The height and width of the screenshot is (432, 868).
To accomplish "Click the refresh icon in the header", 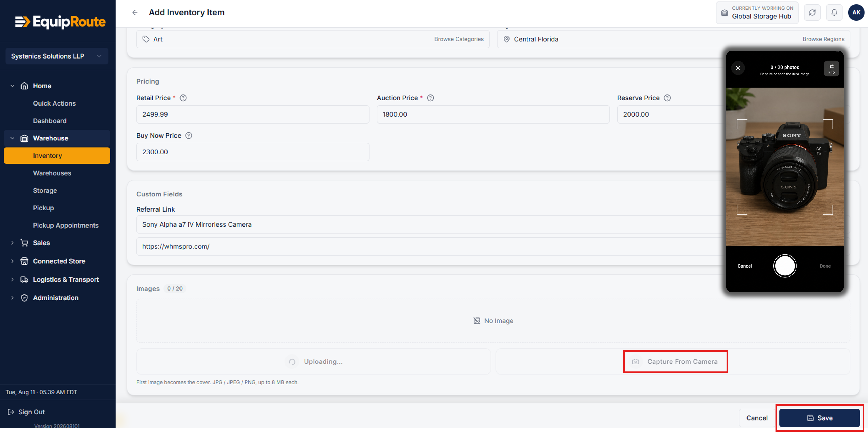I will pyautogui.click(x=812, y=13).
